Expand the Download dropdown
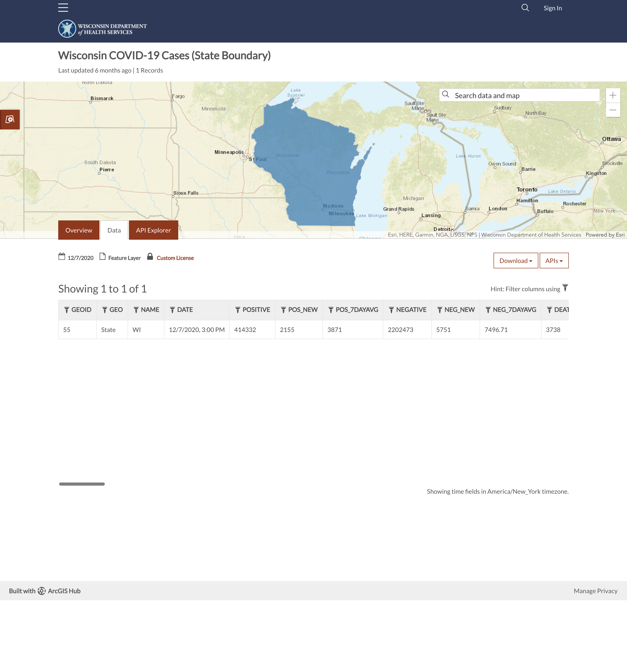The image size is (627, 672). point(515,261)
